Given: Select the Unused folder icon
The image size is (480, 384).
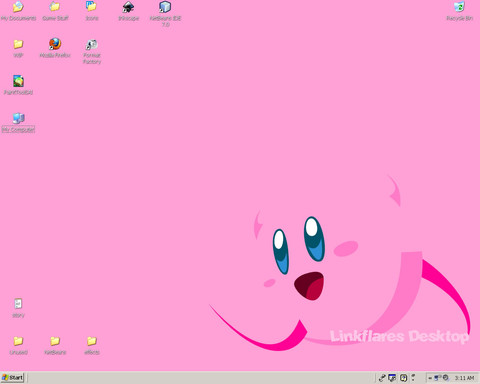Looking at the screenshot, I should tap(18, 345).
